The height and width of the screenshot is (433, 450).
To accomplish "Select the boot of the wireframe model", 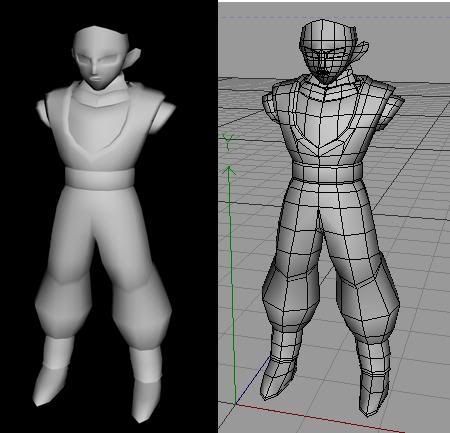I will [x=277, y=378].
